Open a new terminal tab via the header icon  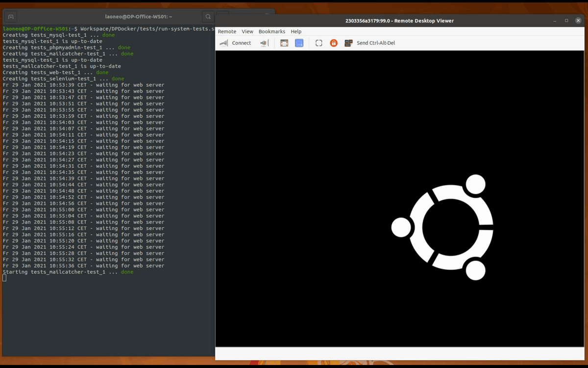[11, 17]
